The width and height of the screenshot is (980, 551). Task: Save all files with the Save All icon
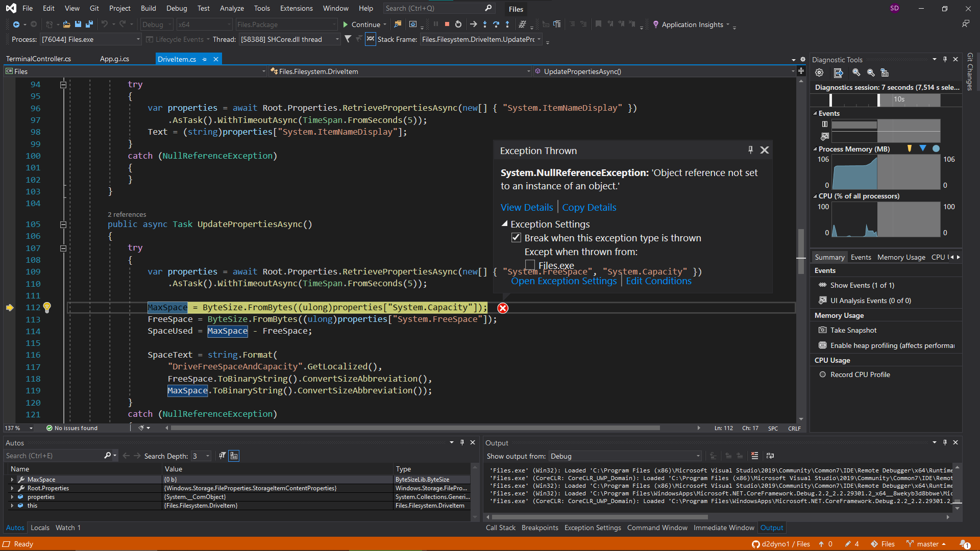click(89, 24)
